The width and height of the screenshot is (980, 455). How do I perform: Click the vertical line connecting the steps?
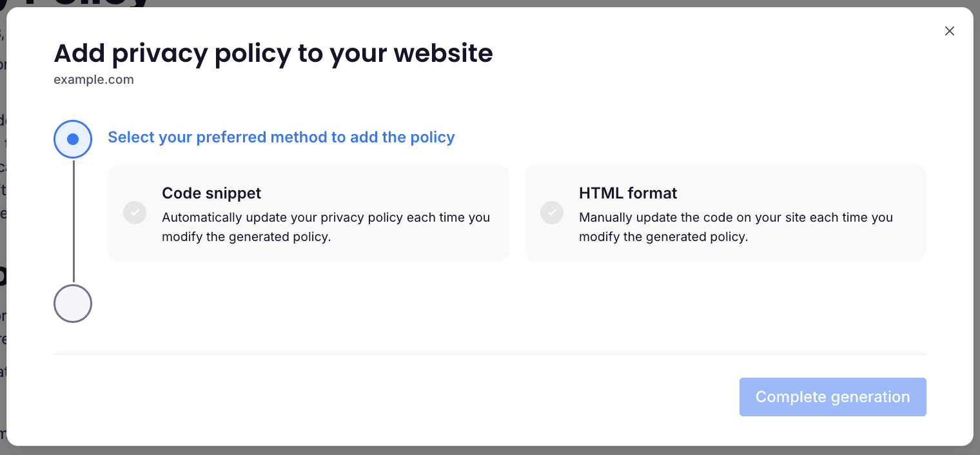click(73, 222)
